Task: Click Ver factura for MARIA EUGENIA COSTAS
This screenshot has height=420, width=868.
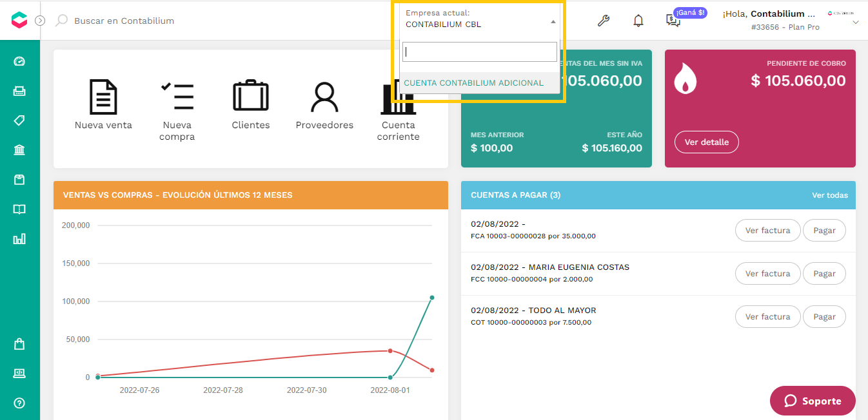Action: 767,274
